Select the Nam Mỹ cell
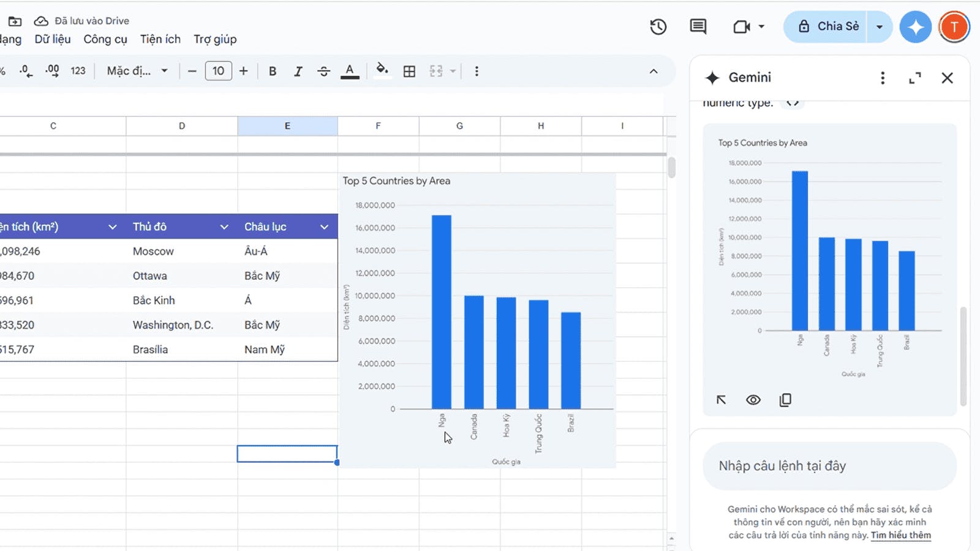This screenshot has width=980, height=551. click(287, 349)
